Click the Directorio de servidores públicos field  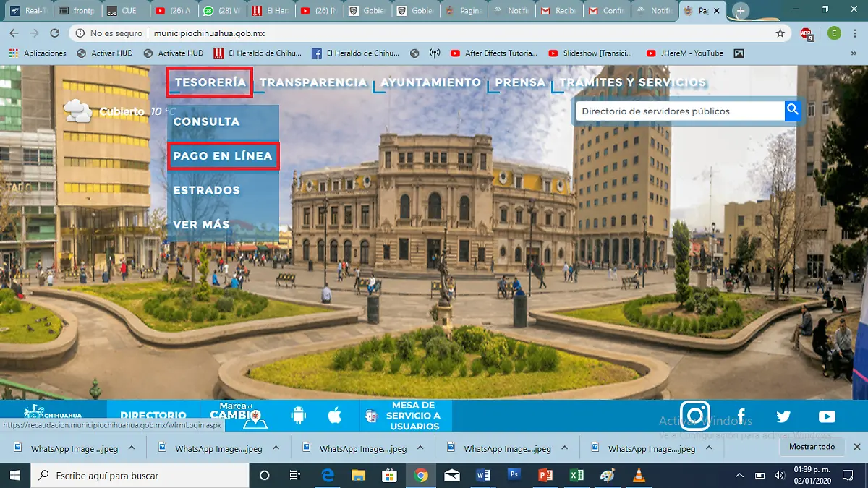tap(680, 111)
